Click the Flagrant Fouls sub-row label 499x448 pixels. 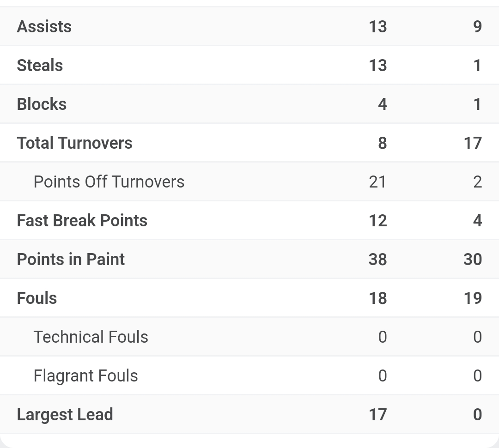85,376
